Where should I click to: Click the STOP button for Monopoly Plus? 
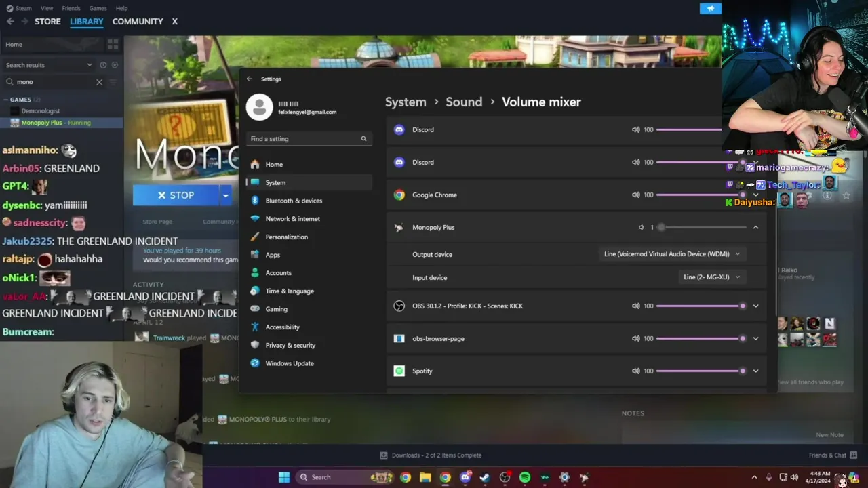tap(176, 195)
